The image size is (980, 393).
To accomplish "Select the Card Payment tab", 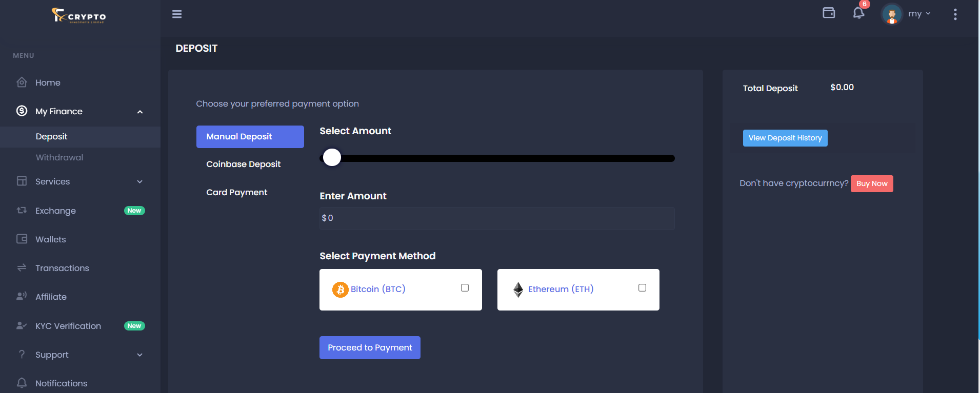I will point(237,192).
